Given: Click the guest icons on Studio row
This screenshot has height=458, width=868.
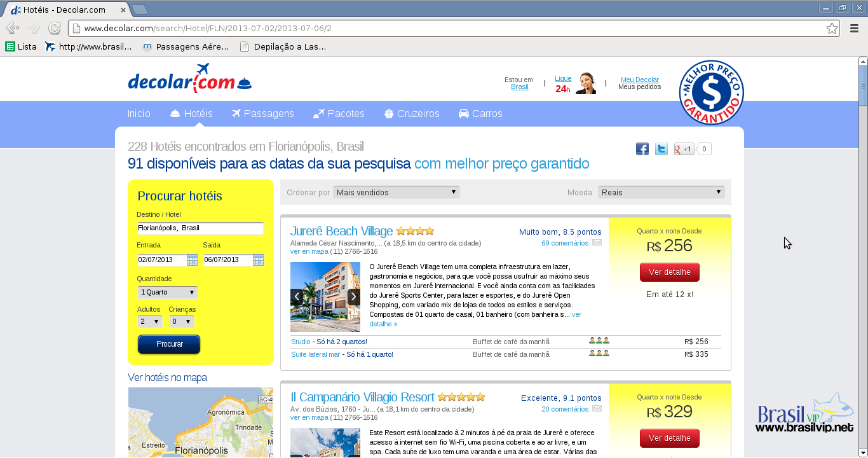Looking at the screenshot, I should tap(599, 341).
